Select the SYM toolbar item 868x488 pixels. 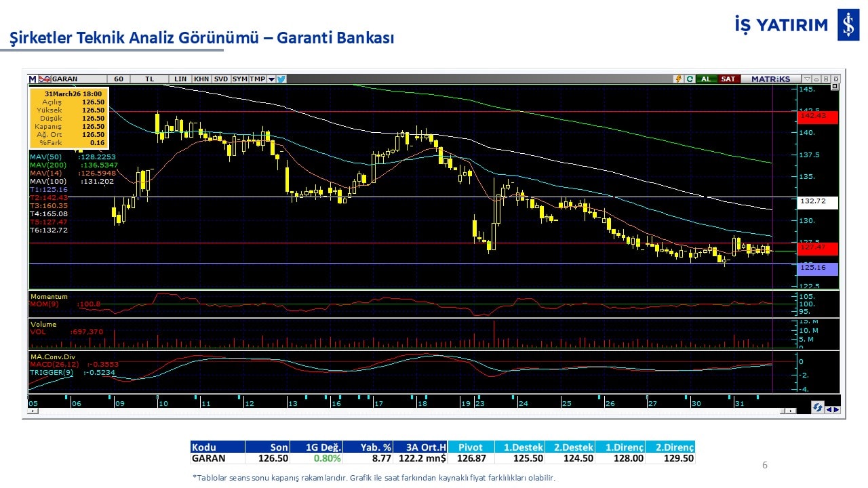[x=240, y=79]
